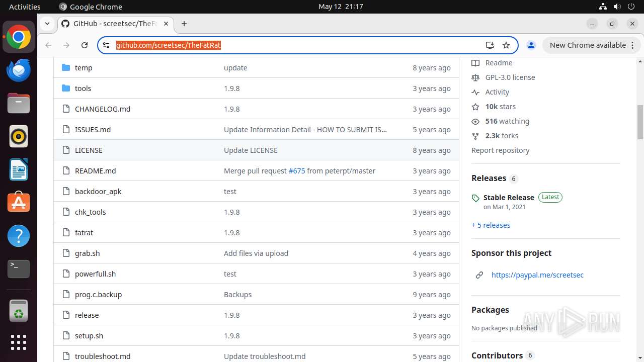Show + 5 releases
Screen dimensions: 644x362
click(x=491, y=225)
